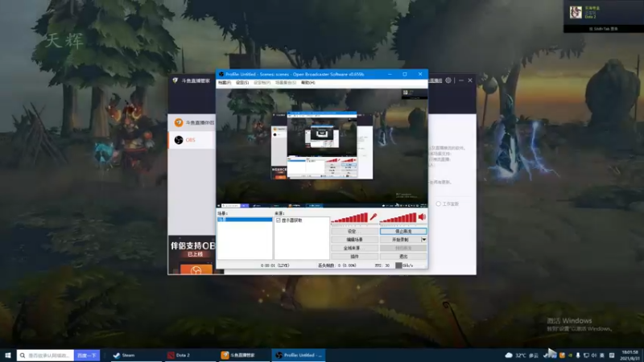
Task: Mute desktop audio via the red speaker icon
Action: point(422,217)
